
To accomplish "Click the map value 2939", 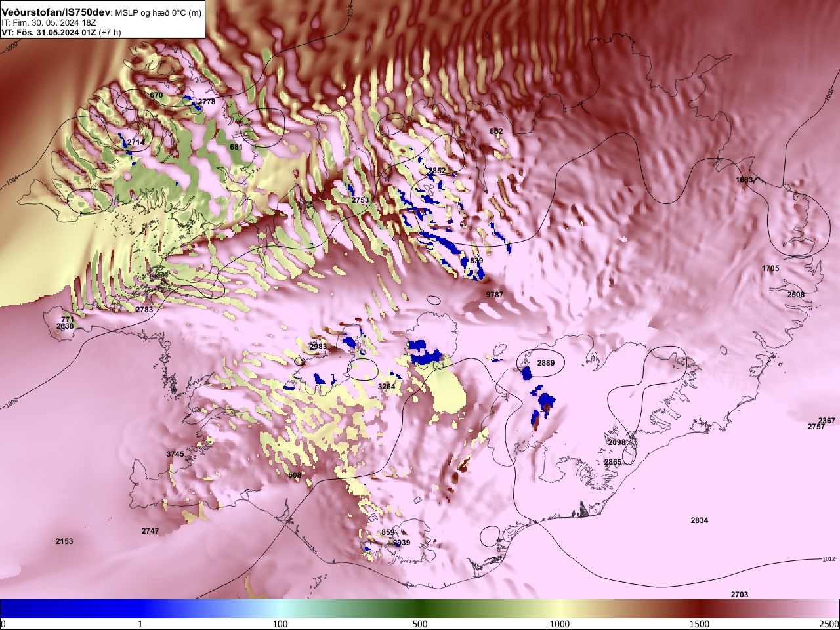I will click(x=401, y=543).
